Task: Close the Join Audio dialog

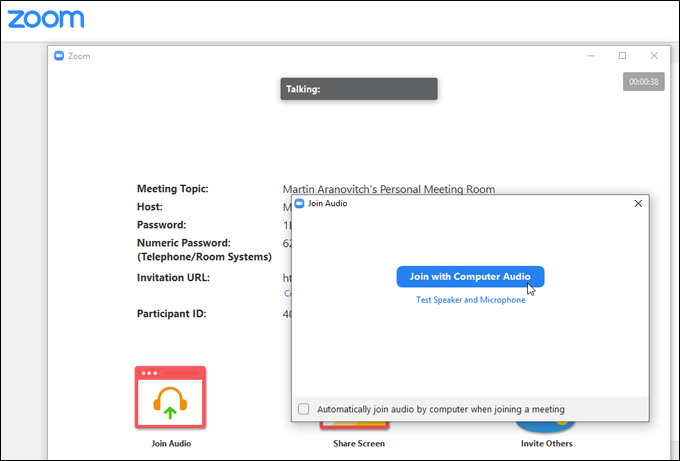Action: [638, 203]
